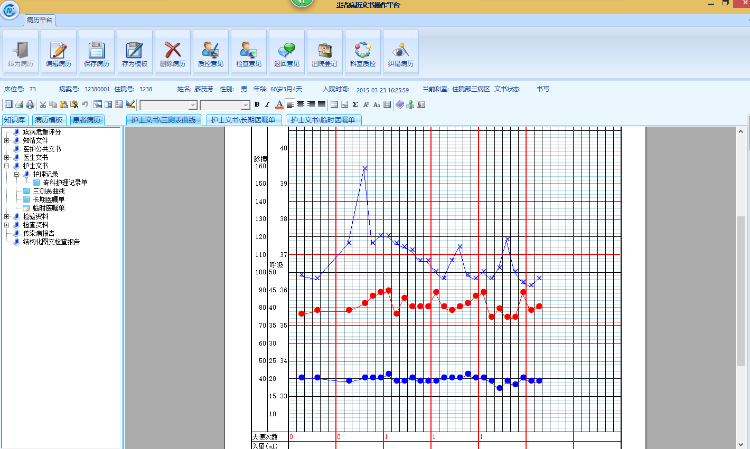Click the print icon in small toolbar
This screenshot has height=449, width=750.
point(30,104)
